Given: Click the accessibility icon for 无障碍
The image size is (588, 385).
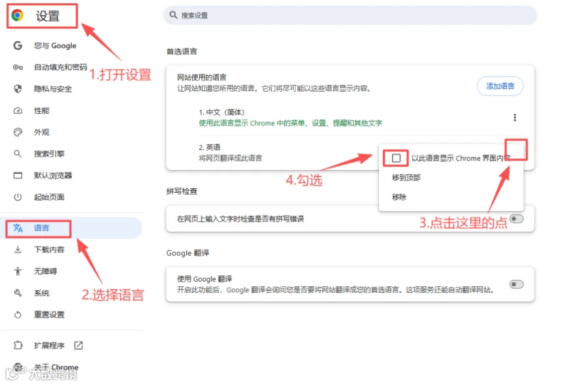Looking at the screenshot, I should 18,271.
